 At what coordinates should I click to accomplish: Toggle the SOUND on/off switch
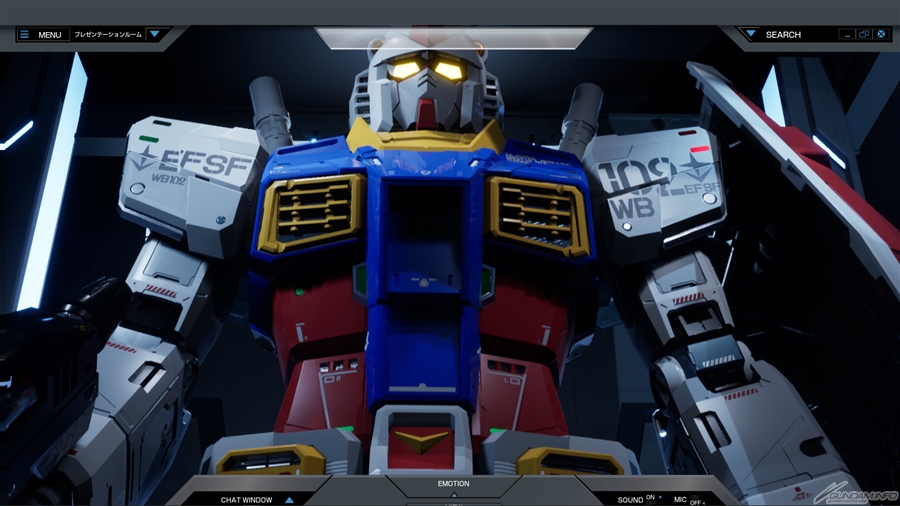654,500
